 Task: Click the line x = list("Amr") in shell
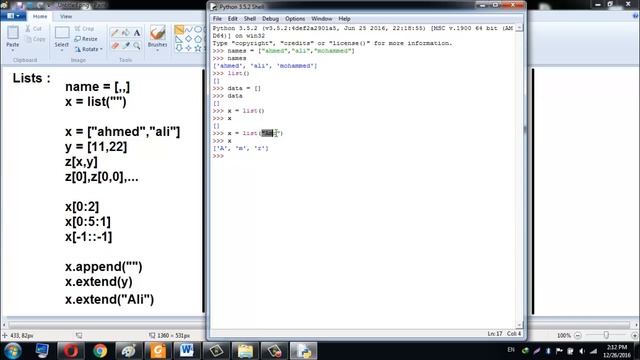[248, 133]
